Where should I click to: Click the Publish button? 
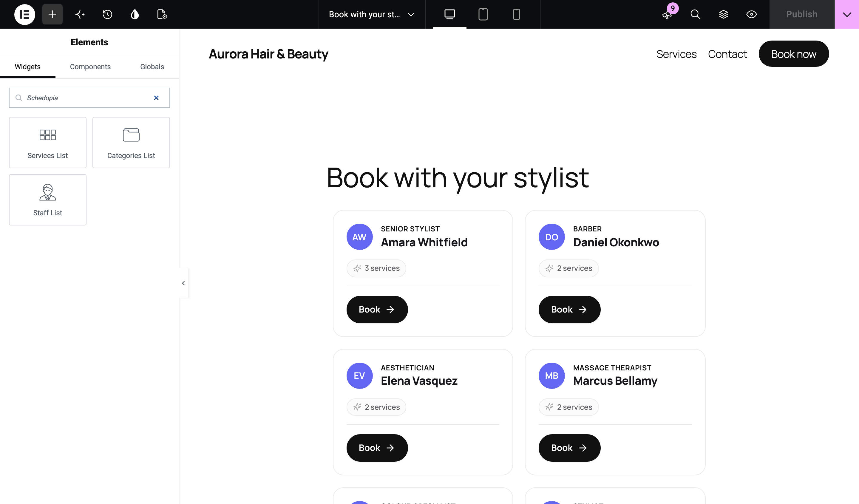802,14
